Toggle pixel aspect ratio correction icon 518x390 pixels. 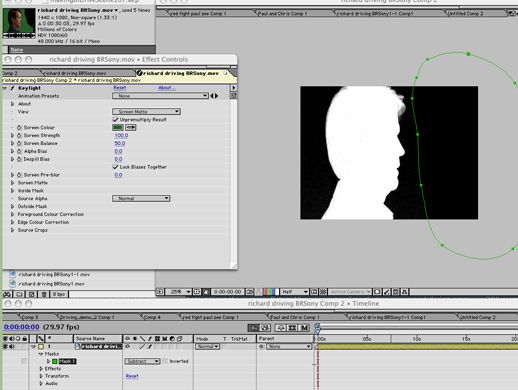click(x=377, y=292)
